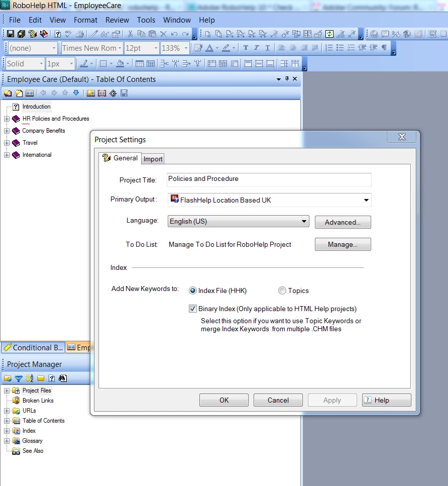Image resolution: width=448 pixels, height=486 pixels.
Task: Click the Advanced... button
Action: point(343,222)
